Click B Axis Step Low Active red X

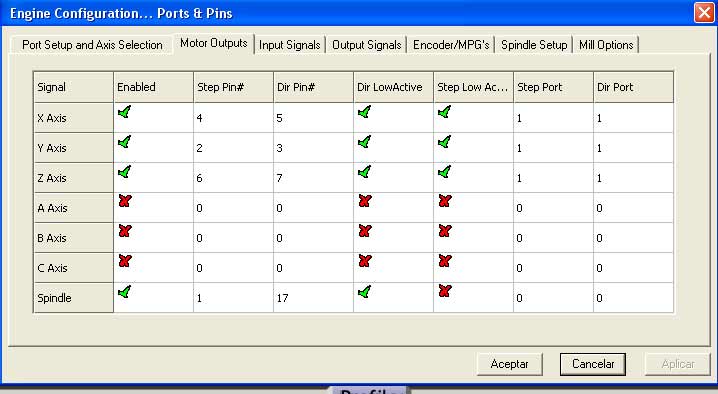[445, 231]
